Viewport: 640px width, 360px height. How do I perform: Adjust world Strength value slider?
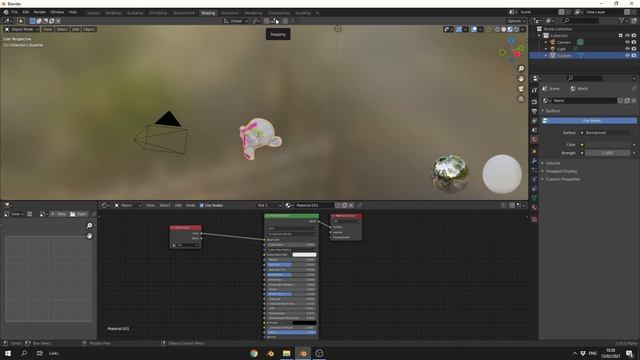pyautogui.click(x=607, y=153)
